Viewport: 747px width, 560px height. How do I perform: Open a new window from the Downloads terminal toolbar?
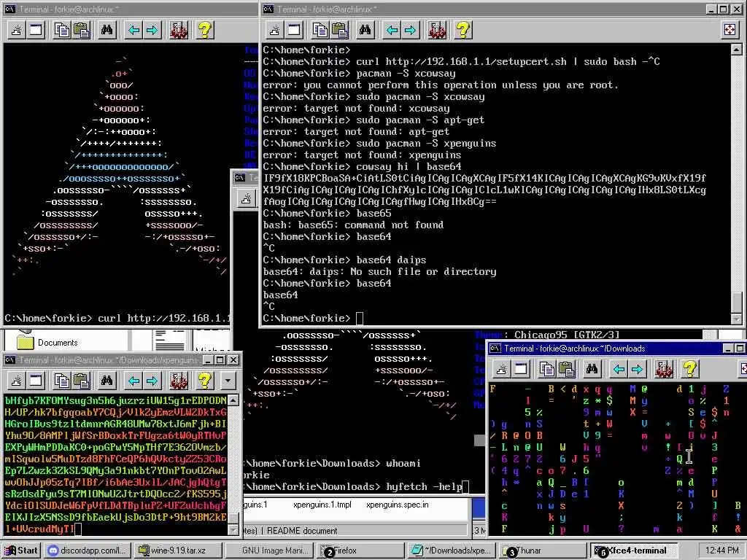pyautogui.click(x=521, y=368)
